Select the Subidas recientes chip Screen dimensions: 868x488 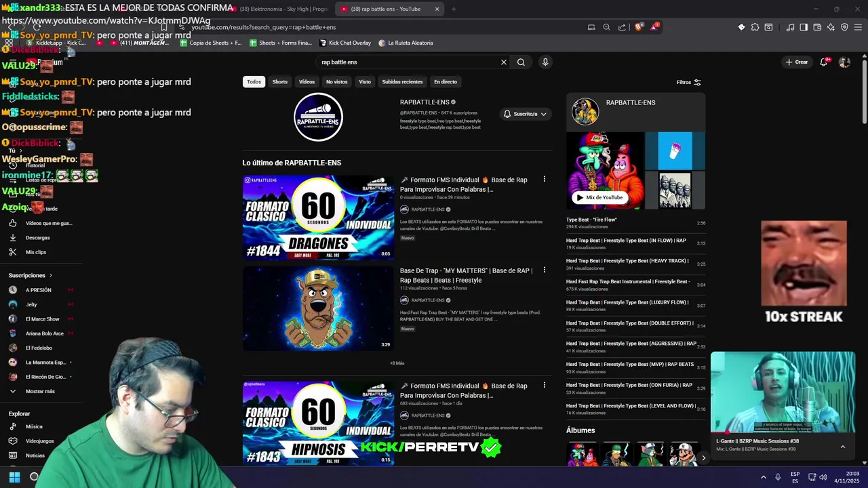point(402,81)
